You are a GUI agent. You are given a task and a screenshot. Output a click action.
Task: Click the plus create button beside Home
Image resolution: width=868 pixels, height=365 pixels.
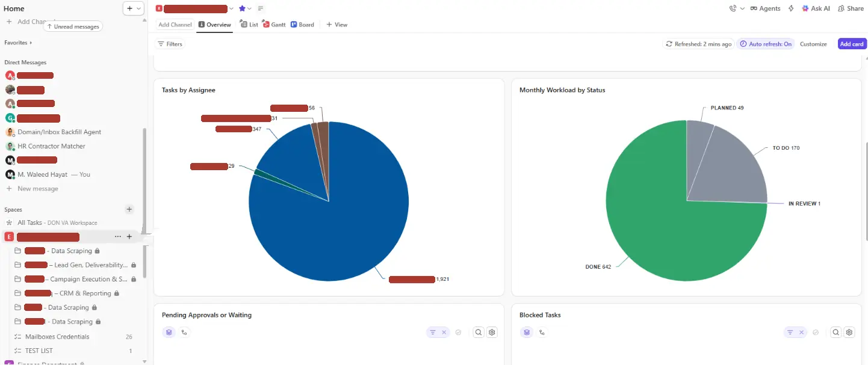[x=130, y=8]
